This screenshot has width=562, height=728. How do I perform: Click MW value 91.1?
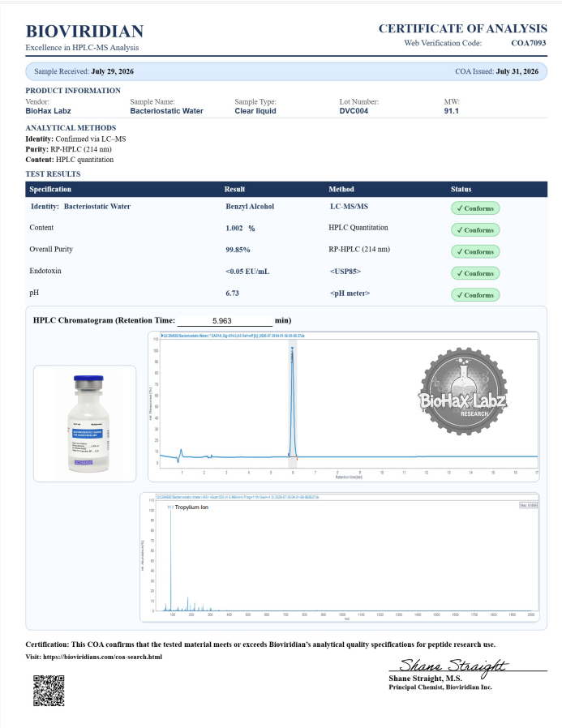(452, 111)
